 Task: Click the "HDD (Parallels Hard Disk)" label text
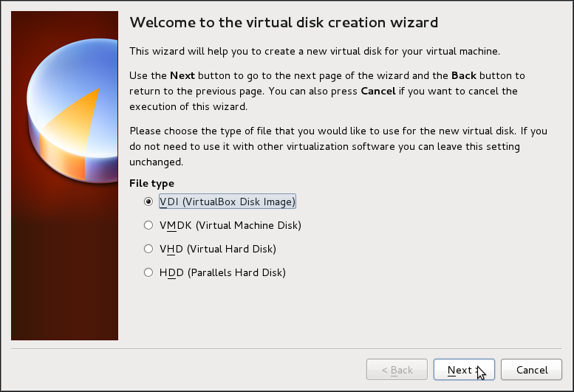pyautogui.click(x=222, y=272)
